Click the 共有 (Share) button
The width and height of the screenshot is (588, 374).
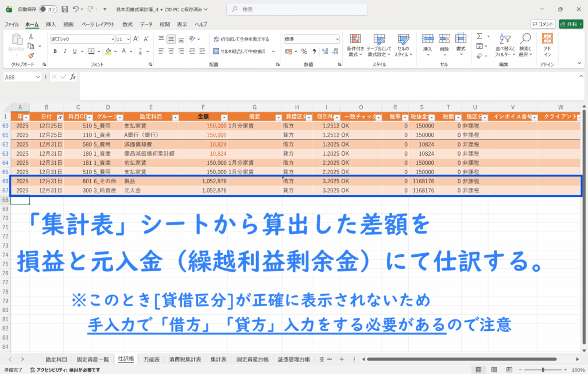570,24
